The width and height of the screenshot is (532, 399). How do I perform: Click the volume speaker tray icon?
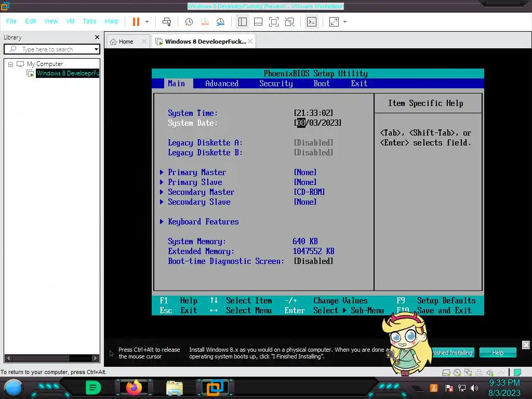point(474,388)
